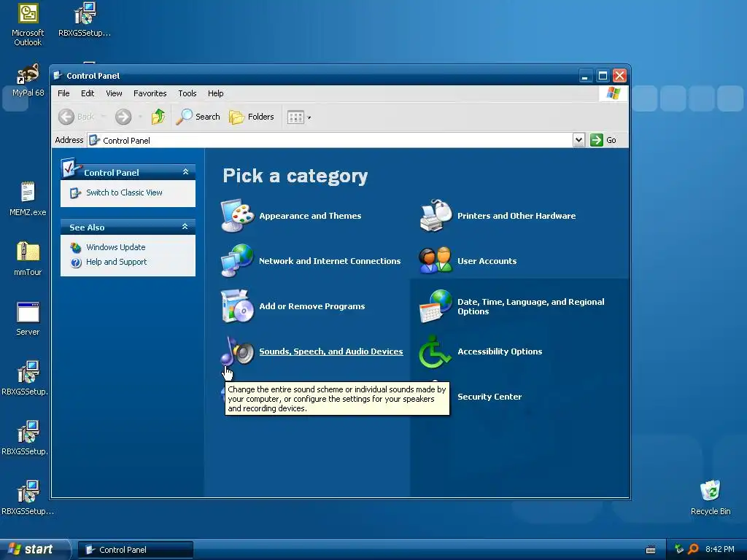Click the keyboard icon on the taskbar
Screen dimensions: 747x560
tap(651, 550)
